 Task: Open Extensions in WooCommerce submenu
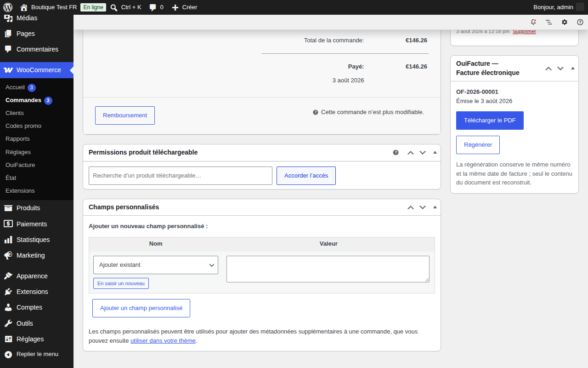click(x=20, y=191)
